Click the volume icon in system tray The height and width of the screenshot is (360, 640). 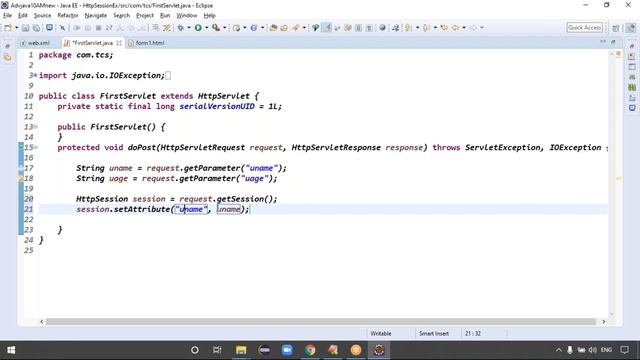592,350
